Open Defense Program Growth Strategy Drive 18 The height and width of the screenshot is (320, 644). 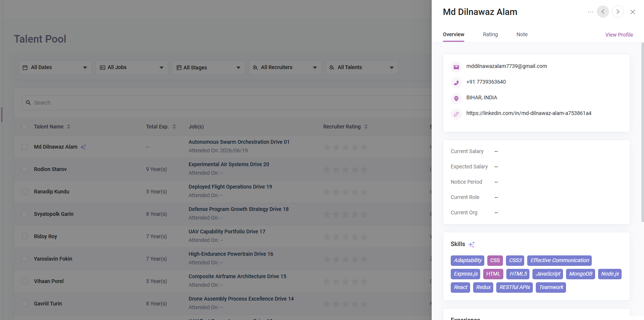(238, 209)
